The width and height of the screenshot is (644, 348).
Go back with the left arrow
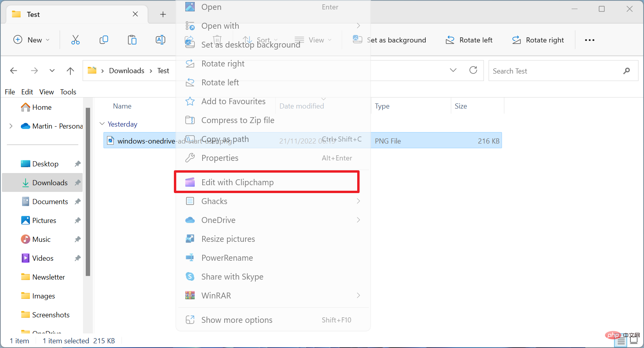(x=14, y=71)
